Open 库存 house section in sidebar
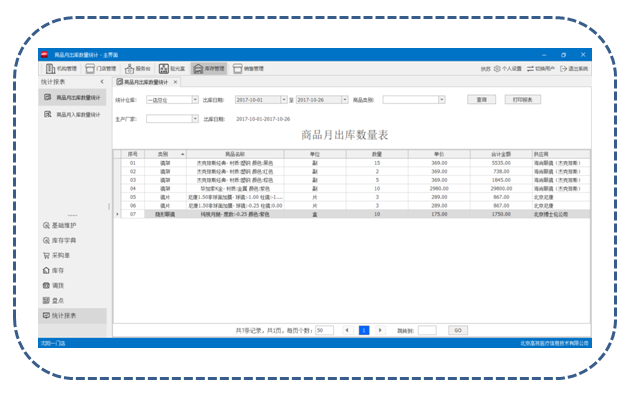This screenshot has width=631, height=395. tap(54, 270)
